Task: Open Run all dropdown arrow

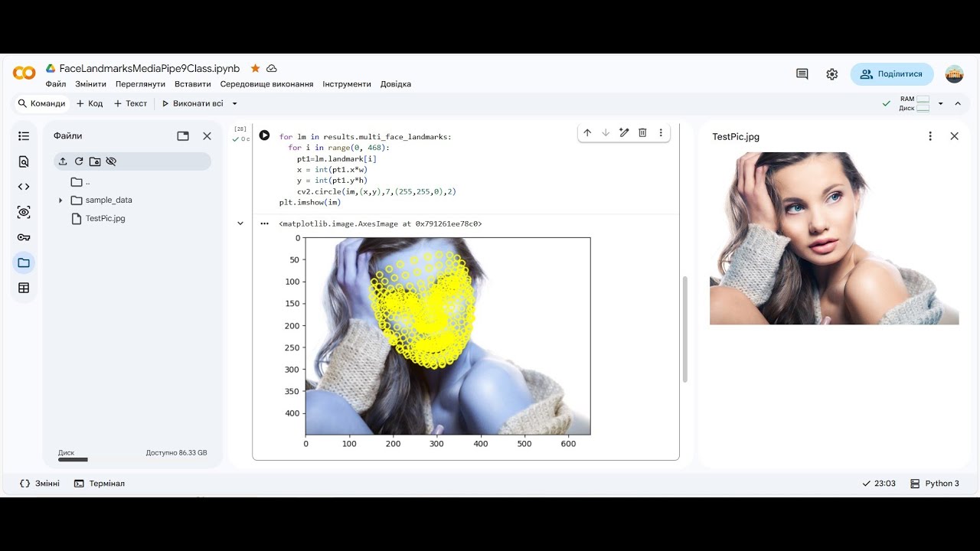Action: click(x=234, y=103)
